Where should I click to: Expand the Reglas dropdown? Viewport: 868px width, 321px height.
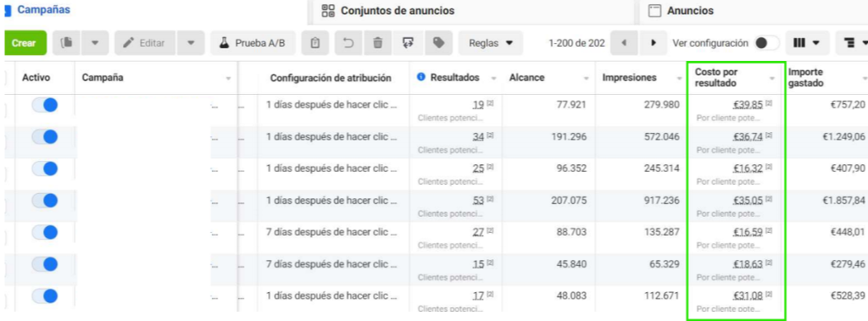pyautogui.click(x=491, y=42)
